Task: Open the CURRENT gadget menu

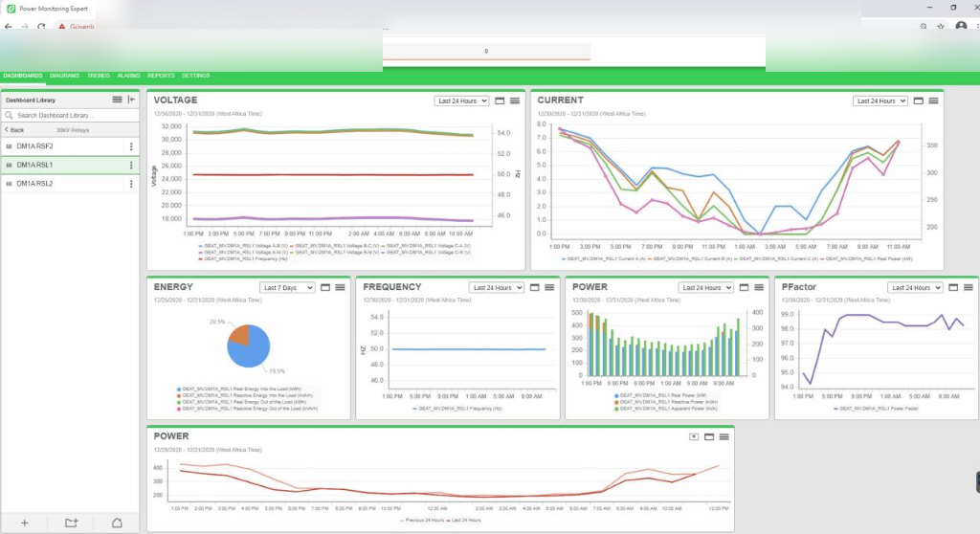Action: [933, 100]
